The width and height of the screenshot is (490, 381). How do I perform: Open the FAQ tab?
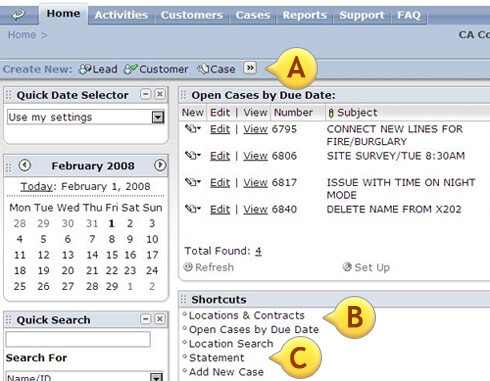[409, 15]
